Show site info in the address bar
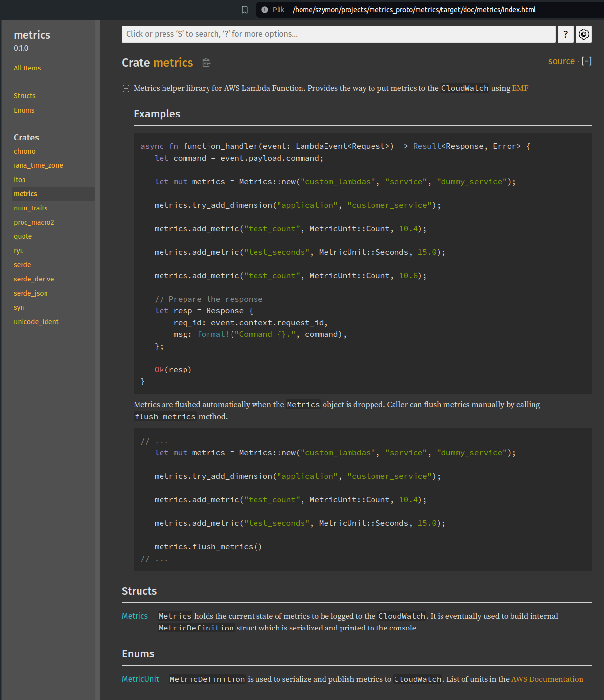 coord(265,10)
